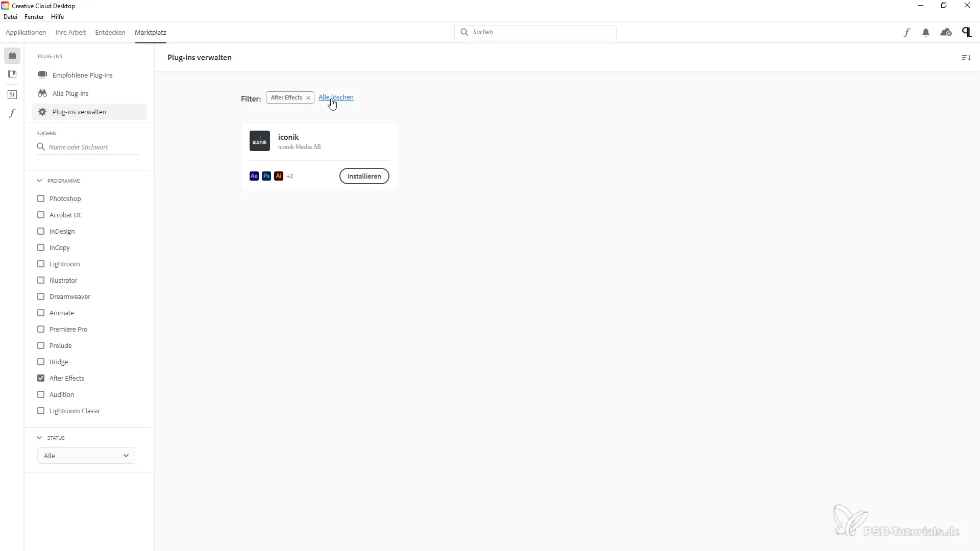Click the Photoshop app badge
Image resolution: width=980 pixels, height=551 pixels.
tap(266, 176)
